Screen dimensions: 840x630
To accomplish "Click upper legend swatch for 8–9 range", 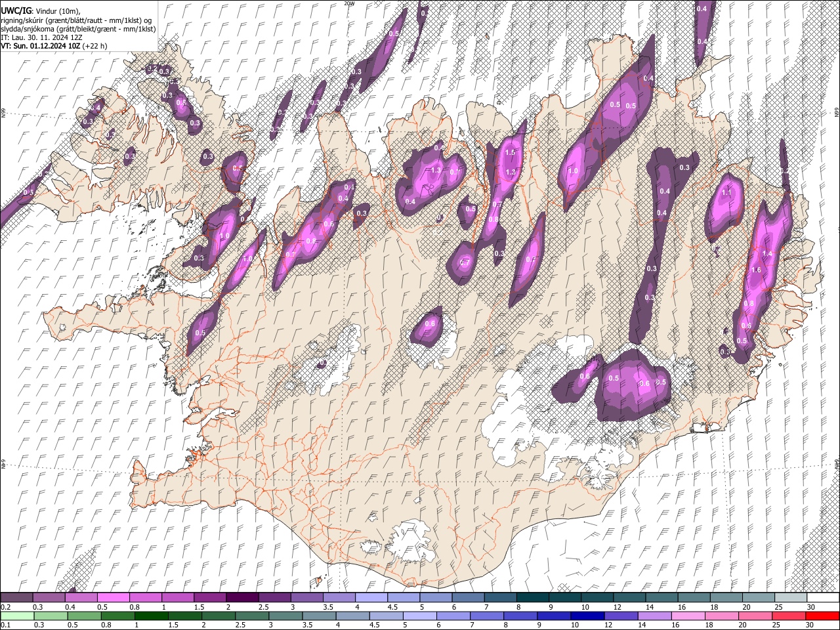I will (533, 597).
